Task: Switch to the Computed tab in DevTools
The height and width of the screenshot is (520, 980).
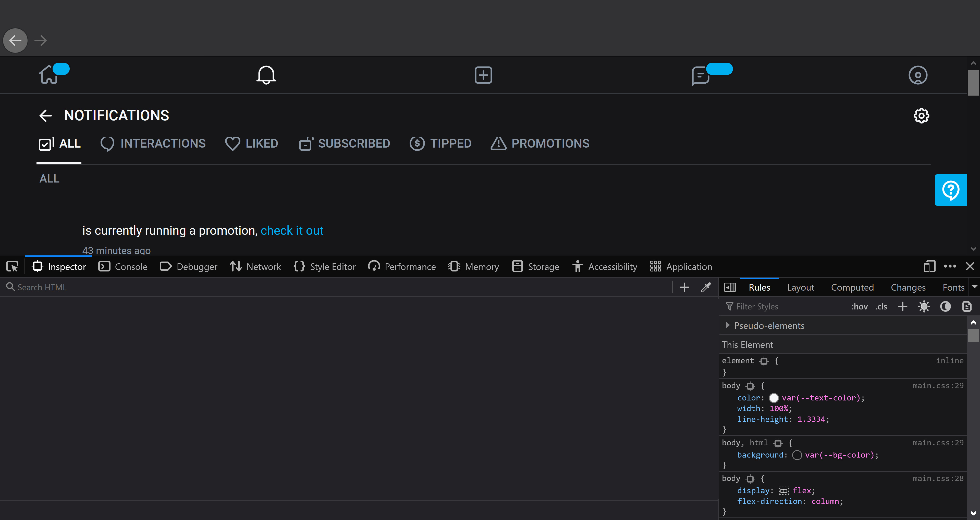Action: click(x=852, y=287)
